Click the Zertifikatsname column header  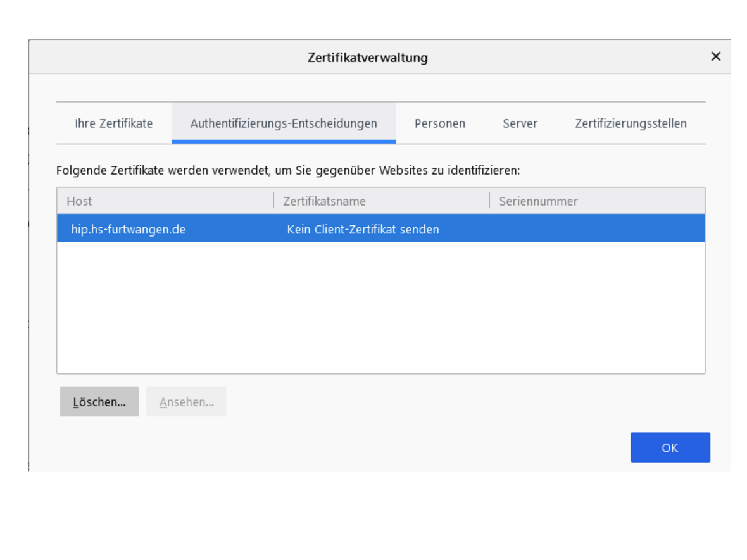click(x=324, y=201)
